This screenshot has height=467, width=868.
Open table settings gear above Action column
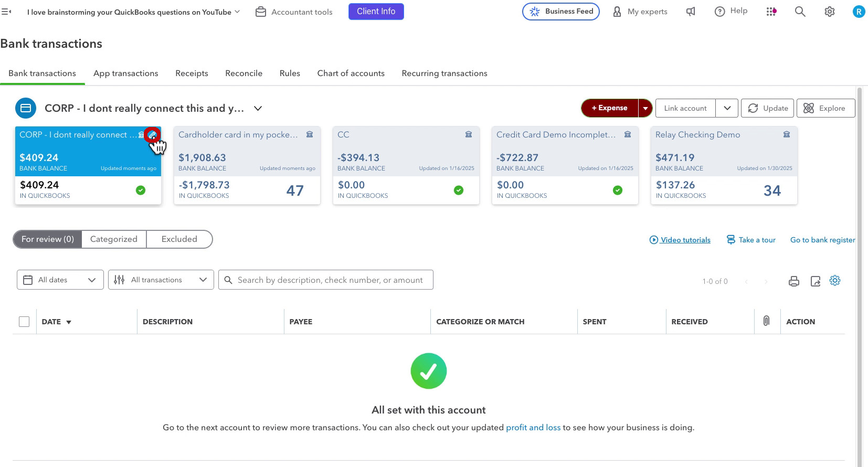[x=835, y=281]
